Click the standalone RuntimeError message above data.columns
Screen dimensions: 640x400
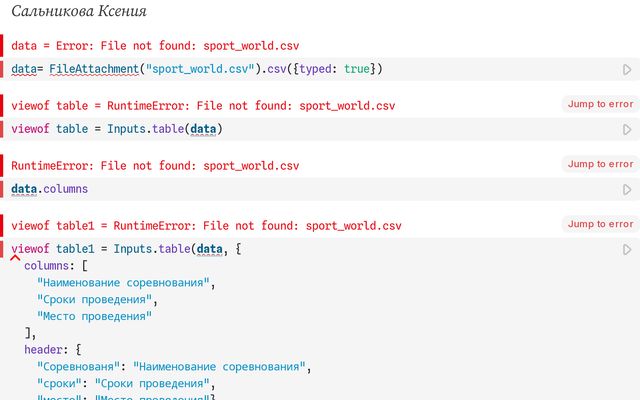click(155, 166)
